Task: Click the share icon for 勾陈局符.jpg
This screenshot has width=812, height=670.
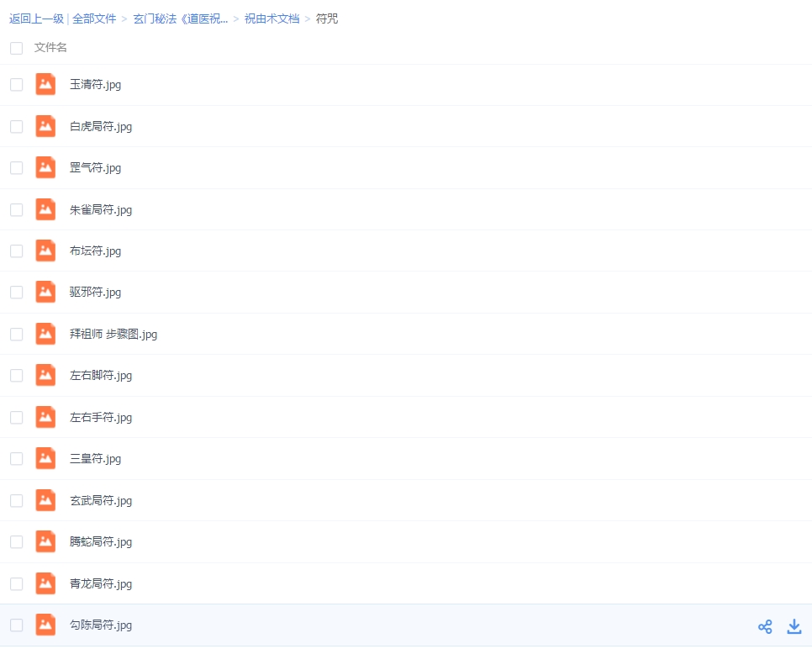Action: point(764,626)
